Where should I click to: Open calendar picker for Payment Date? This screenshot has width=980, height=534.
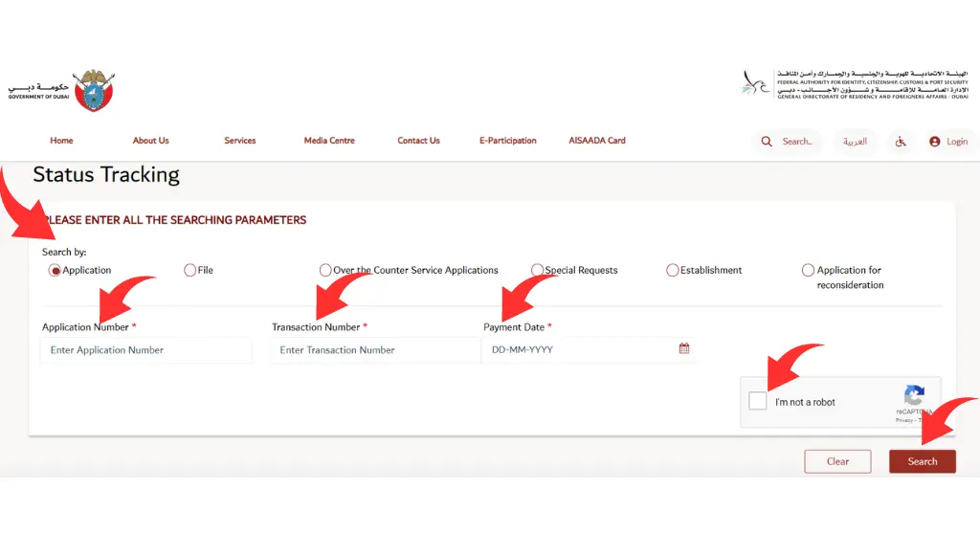click(x=684, y=349)
